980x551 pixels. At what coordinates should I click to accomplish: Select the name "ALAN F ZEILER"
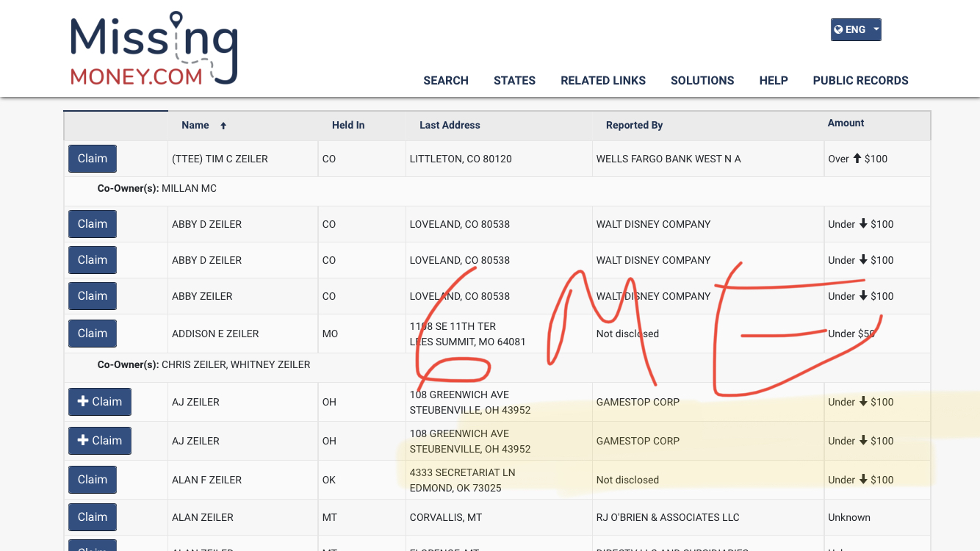click(x=206, y=480)
